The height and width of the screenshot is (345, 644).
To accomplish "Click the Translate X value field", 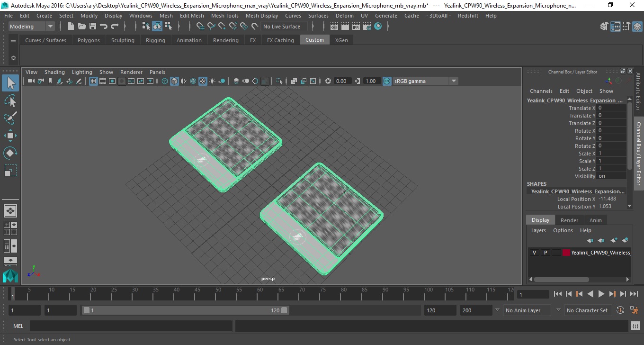I will (611, 108).
